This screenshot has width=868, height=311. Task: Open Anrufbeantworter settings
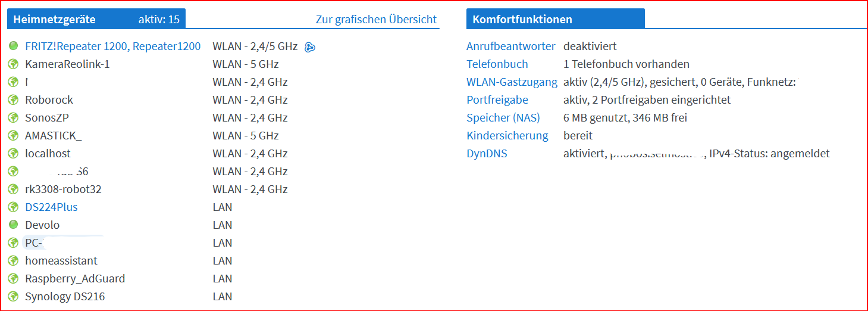[511, 46]
